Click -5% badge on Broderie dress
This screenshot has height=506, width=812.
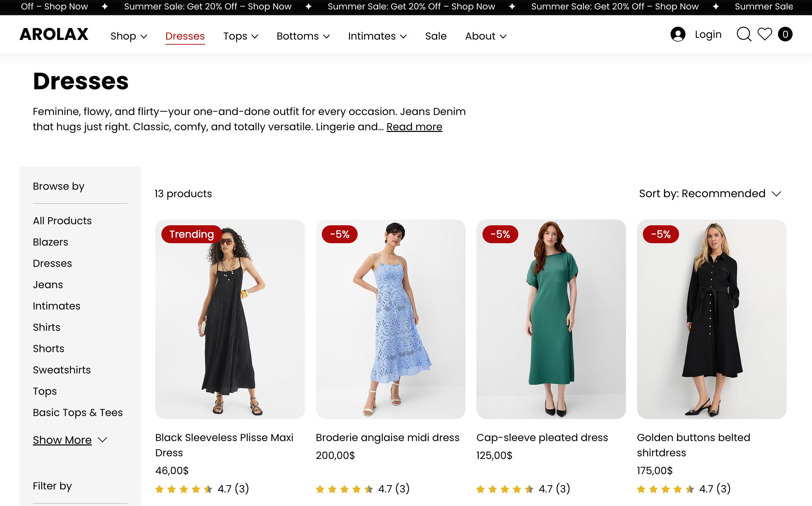tap(340, 234)
